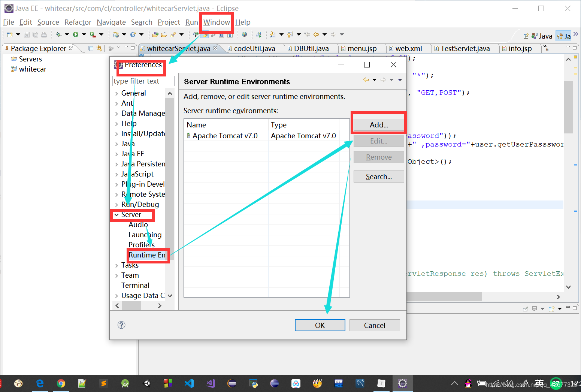Viewport: 581px width, 392px height.
Task: Start debugging with the bug icon
Action: 58,34
